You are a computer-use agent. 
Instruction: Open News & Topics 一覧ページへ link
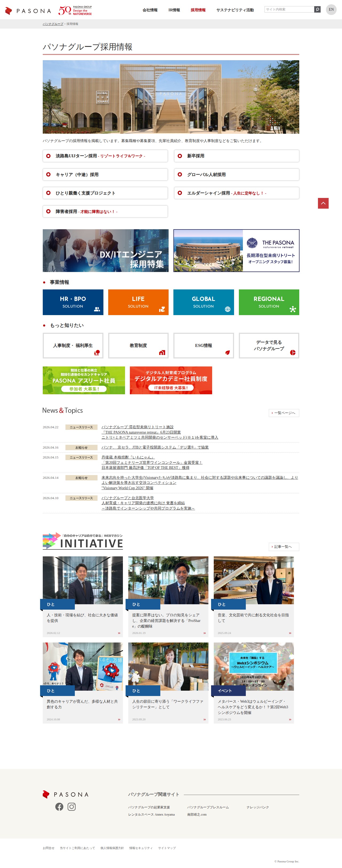tap(284, 413)
